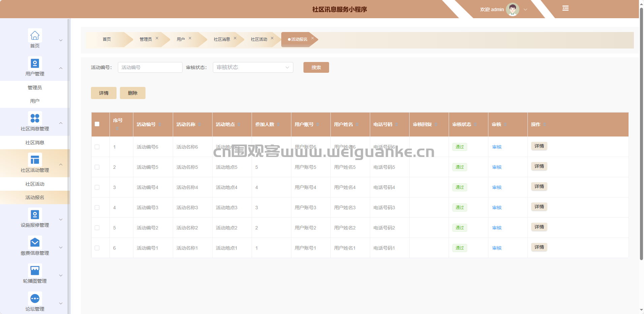Click the 缴费信息管理 envelope icon

pos(35,243)
